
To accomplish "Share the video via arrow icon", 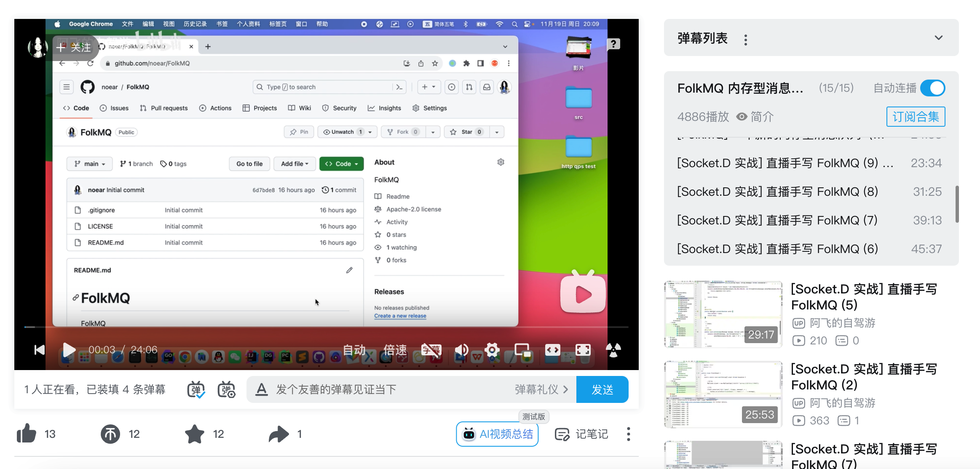I will 279,434.
